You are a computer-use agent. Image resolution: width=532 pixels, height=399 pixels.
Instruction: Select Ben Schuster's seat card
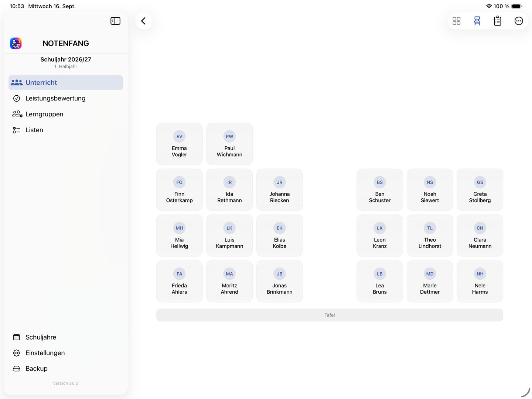[380, 190]
